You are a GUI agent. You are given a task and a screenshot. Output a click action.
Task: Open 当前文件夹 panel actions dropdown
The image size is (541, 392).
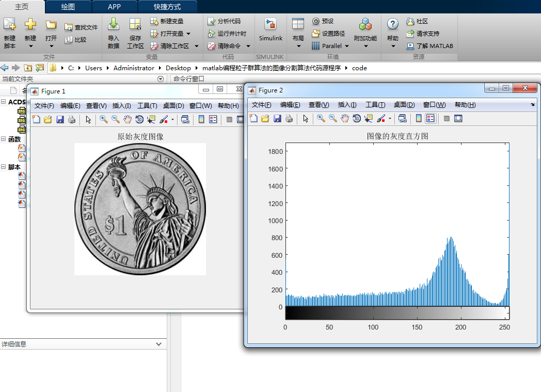point(161,79)
